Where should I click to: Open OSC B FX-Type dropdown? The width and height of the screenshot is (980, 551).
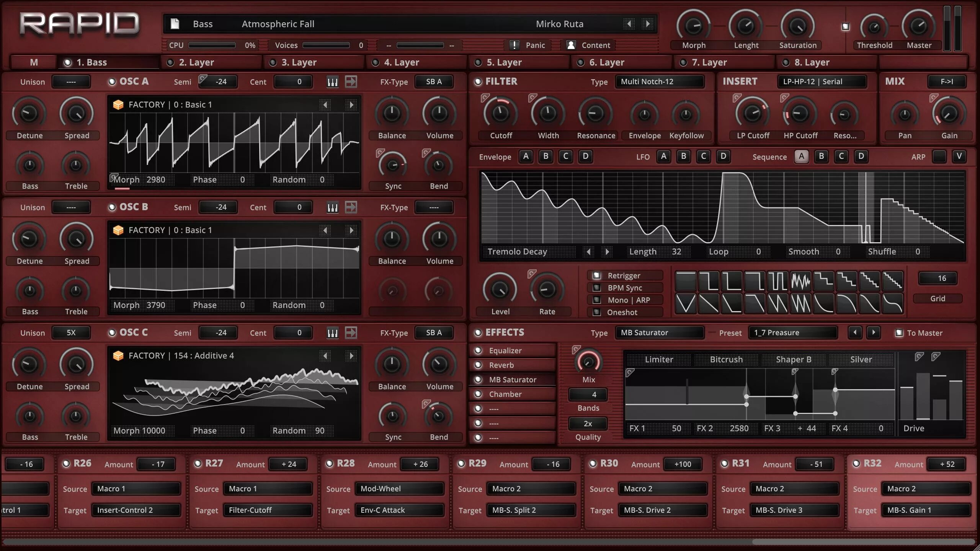point(434,207)
